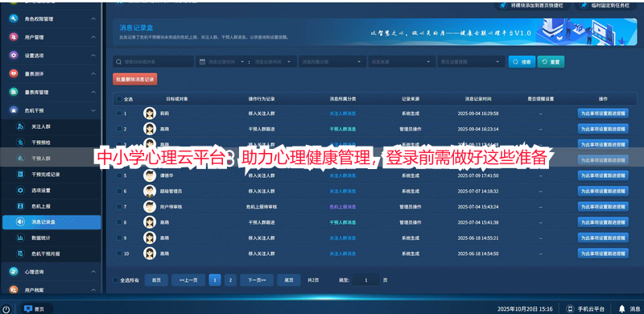Click the taskbar date 2025年10月20日 15:16
644x314 pixels.
pos(525,309)
